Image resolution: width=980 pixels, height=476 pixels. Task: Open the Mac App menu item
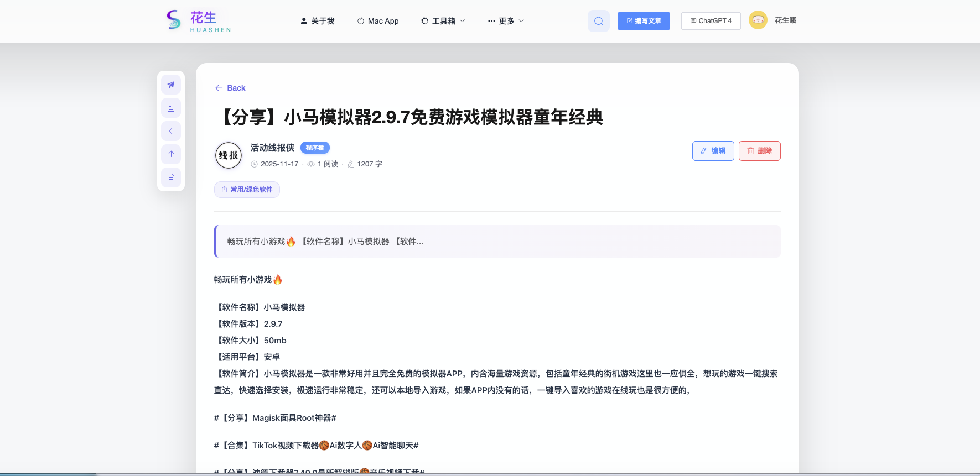(378, 21)
